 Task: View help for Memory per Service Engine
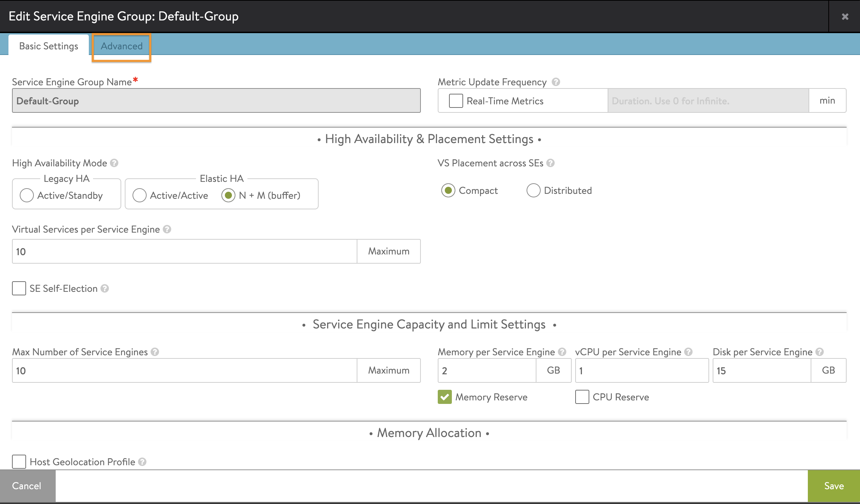[x=562, y=352]
